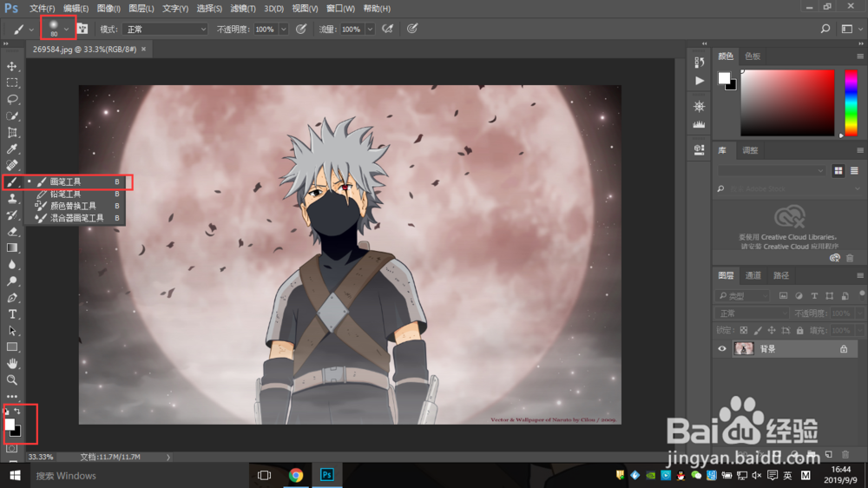Viewport: 868px width, 488px height.
Task: Open the 不透明度 opacity dropdown arrow
Action: [x=284, y=30]
